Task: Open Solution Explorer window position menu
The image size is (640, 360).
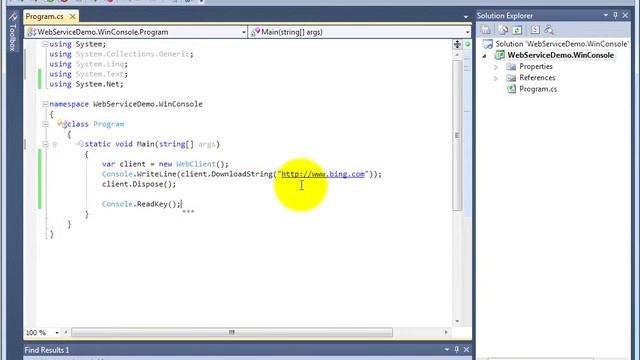Action: pos(606,15)
